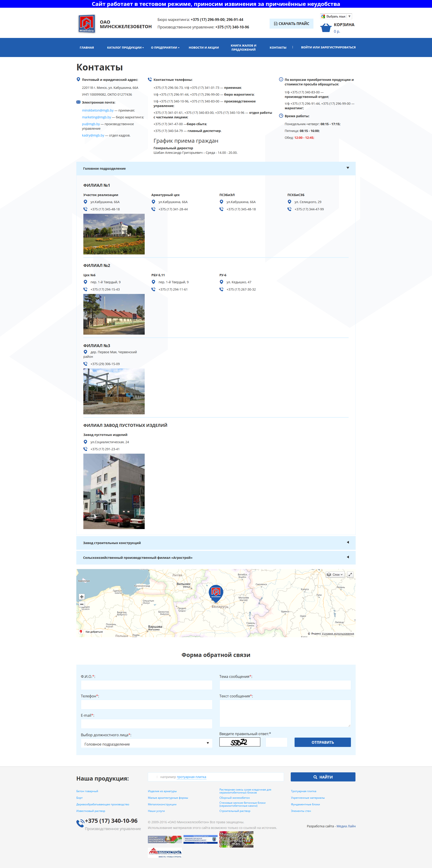
Task: Click the captcha answer input field
Action: [x=276, y=742]
